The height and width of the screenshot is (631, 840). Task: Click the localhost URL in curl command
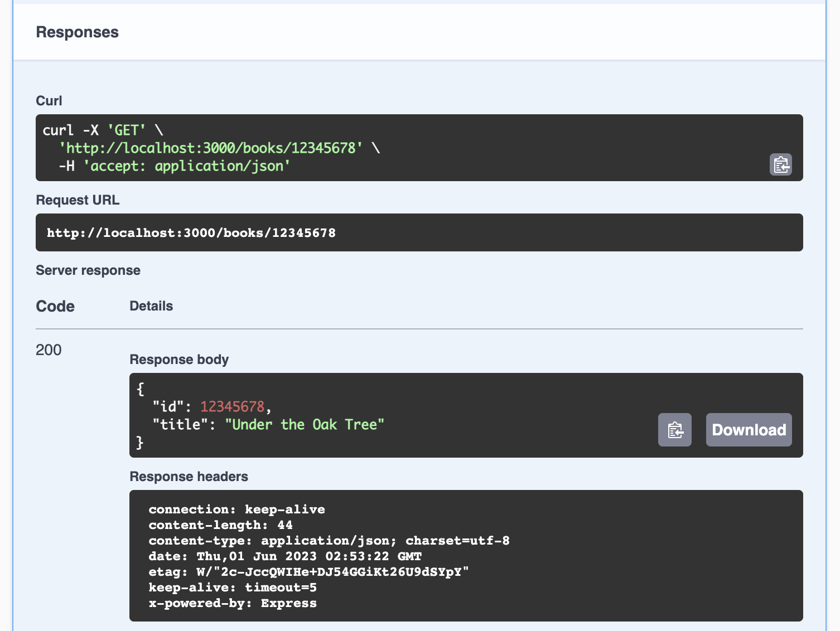(x=211, y=148)
